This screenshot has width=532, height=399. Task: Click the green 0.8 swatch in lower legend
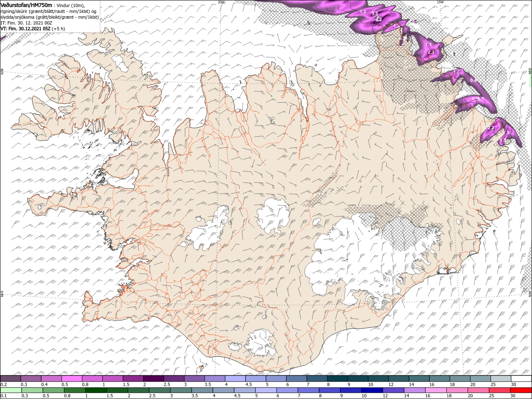click(74, 390)
